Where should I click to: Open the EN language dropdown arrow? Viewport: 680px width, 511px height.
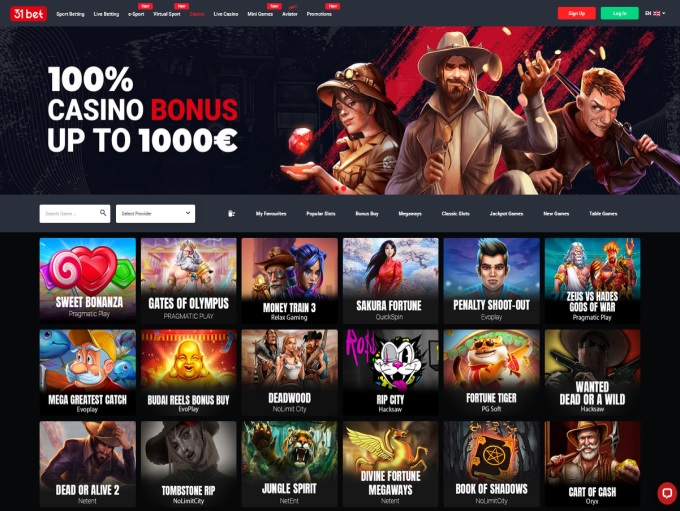pyautogui.click(x=664, y=13)
